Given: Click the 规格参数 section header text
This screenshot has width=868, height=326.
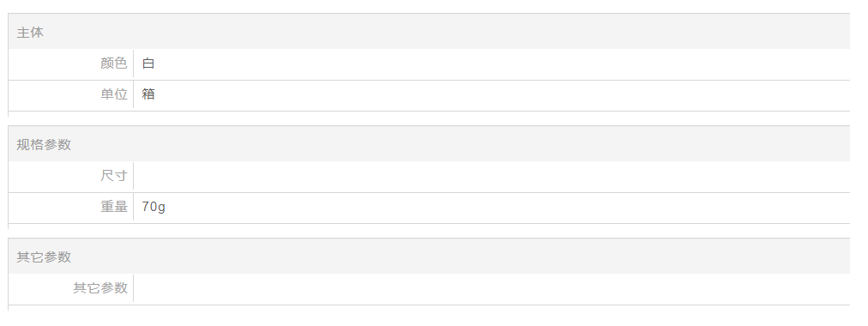Looking at the screenshot, I should [44, 145].
